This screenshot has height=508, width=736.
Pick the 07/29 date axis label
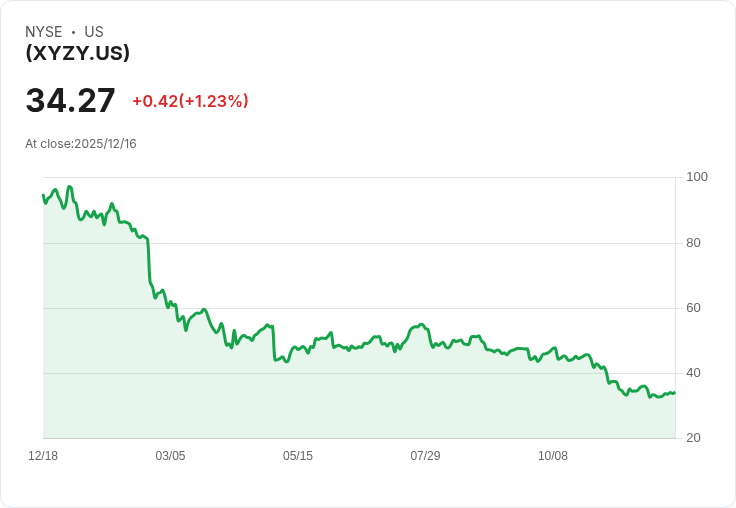point(425,456)
